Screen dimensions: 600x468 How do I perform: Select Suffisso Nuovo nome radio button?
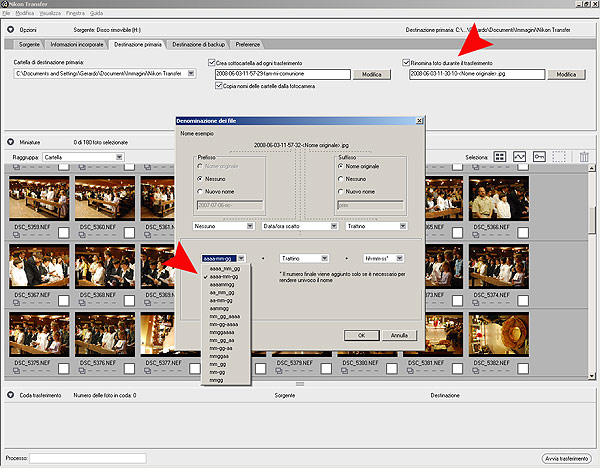(341, 191)
